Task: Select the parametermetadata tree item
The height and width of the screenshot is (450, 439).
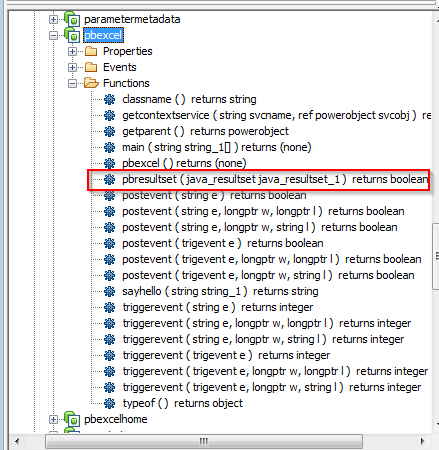Action: tap(132, 19)
